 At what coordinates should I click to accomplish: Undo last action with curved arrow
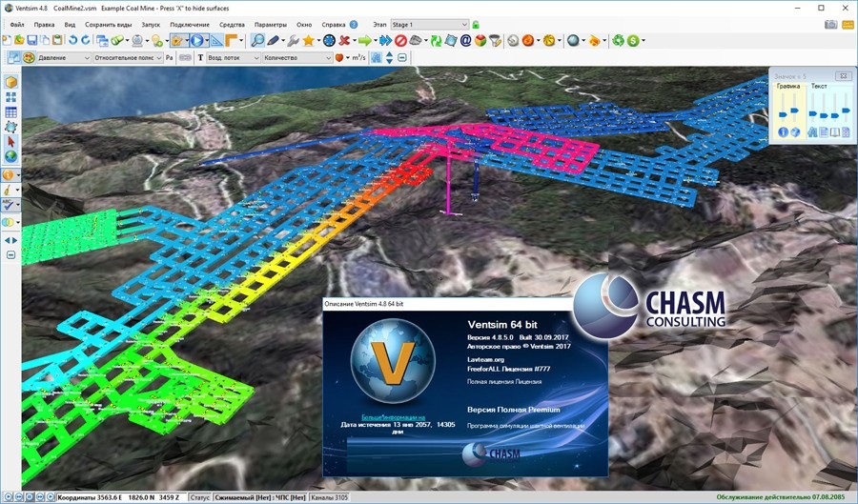(72, 40)
